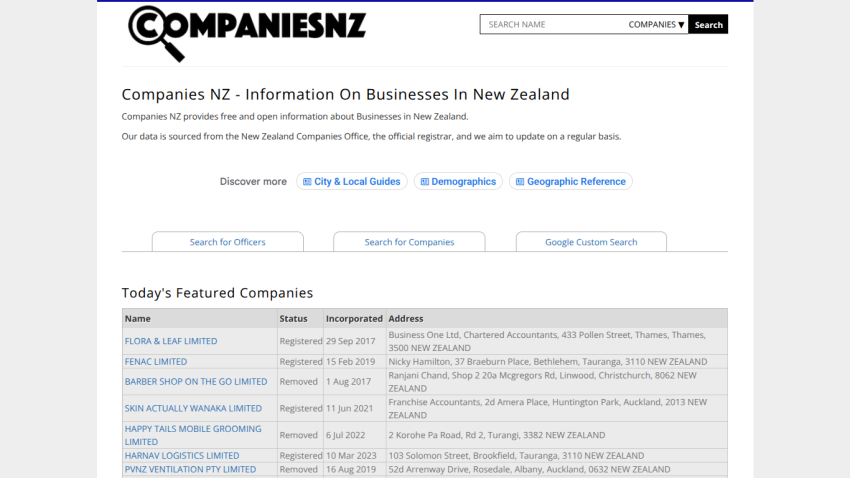The height and width of the screenshot is (478, 850).
Task: Open the COMPANIES search type dropdown
Action: (656, 24)
